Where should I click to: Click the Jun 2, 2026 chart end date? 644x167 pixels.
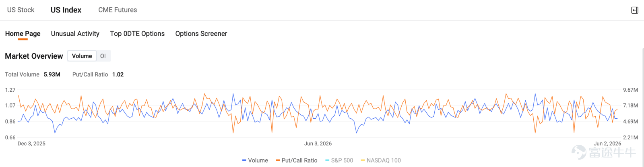(x=607, y=144)
